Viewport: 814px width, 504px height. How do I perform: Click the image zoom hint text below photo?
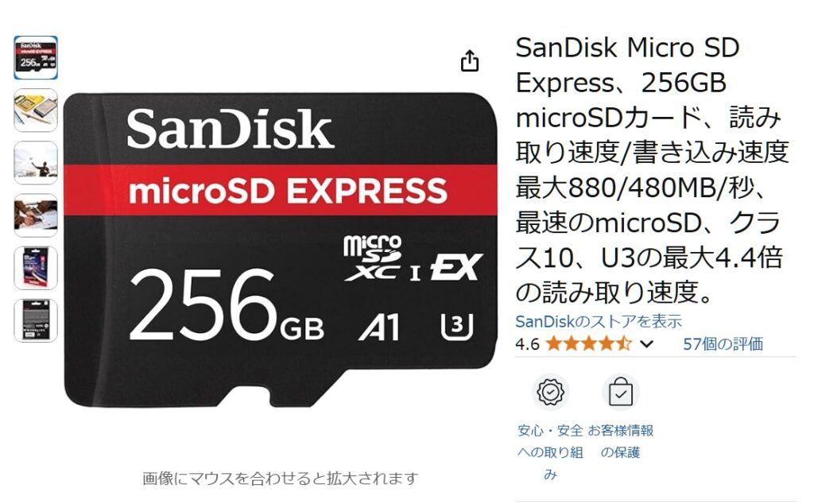click(281, 478)
